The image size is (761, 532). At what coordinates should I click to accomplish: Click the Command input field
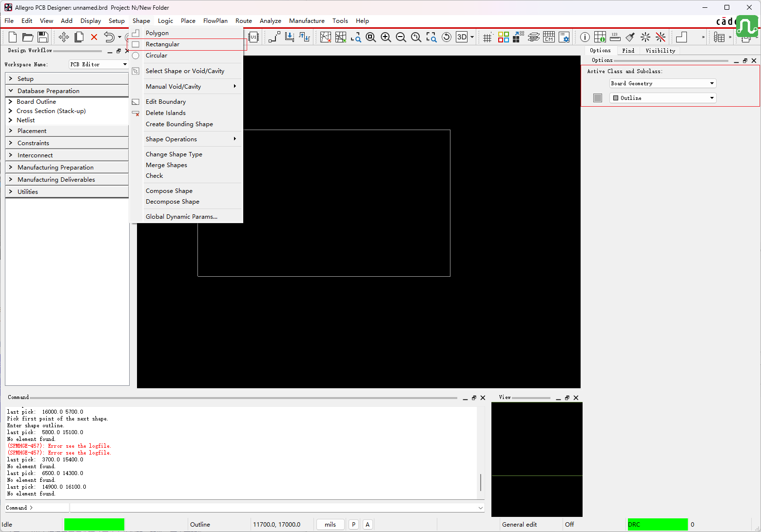tap(277, 508)
